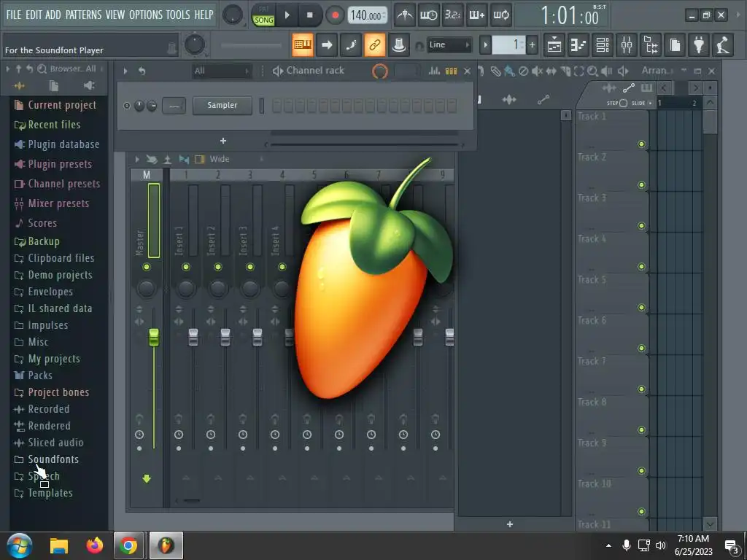Start playback with the play button
The image size is (747, 560).
tap(287, 15)
